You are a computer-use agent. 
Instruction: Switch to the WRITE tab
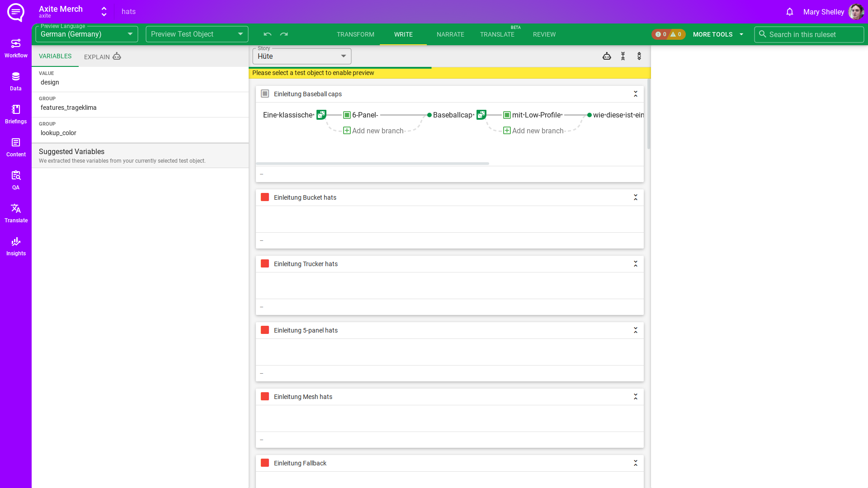point(403,34)
